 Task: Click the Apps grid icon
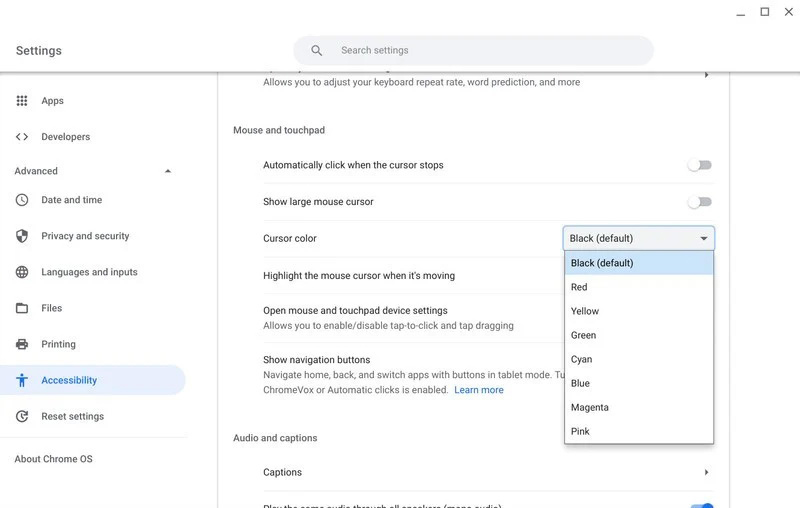pyautogui.click(x=22, y=100)
